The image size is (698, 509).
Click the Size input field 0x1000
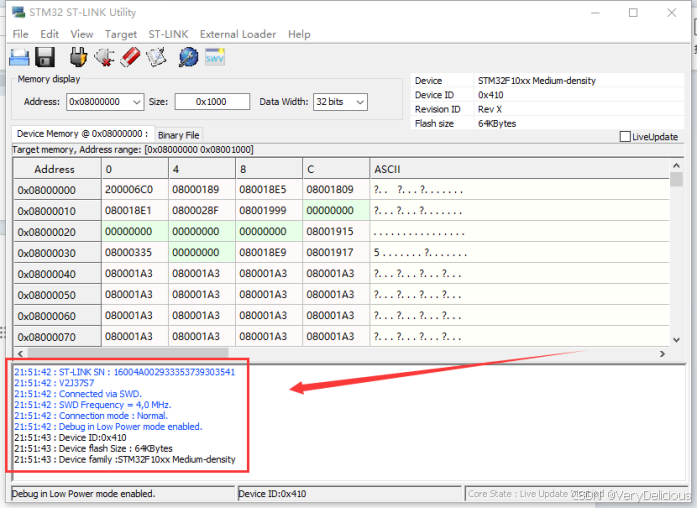coord(212,102)
